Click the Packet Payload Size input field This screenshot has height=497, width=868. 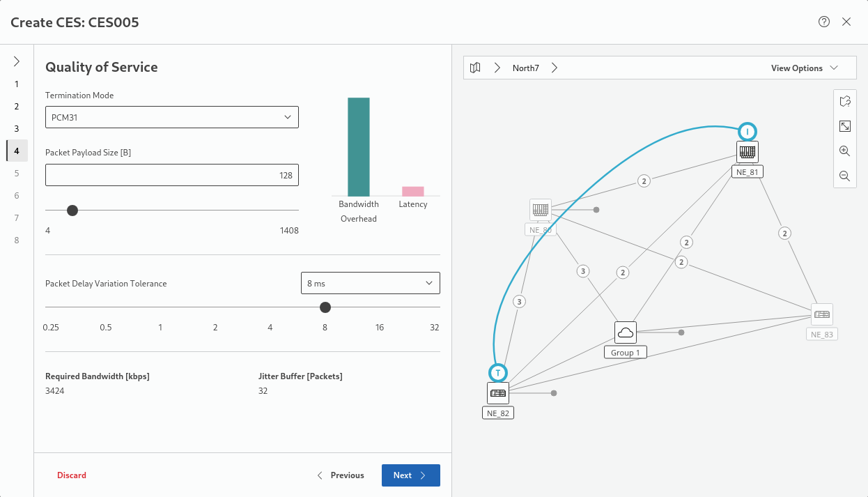tap(172, 176)
